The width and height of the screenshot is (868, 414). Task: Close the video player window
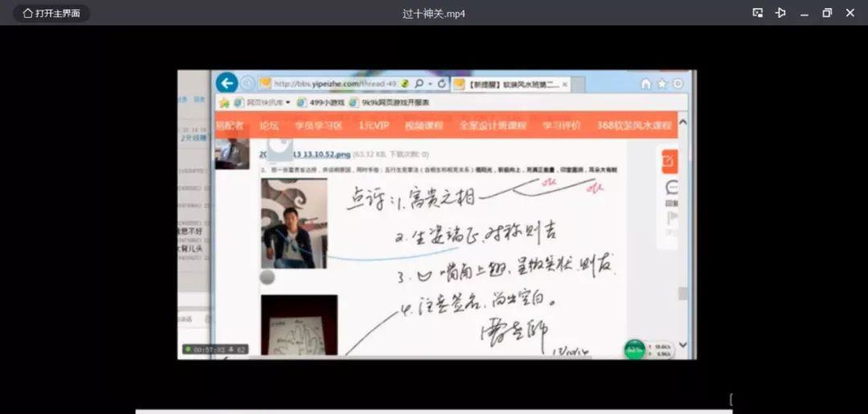(x=850, y=13)
